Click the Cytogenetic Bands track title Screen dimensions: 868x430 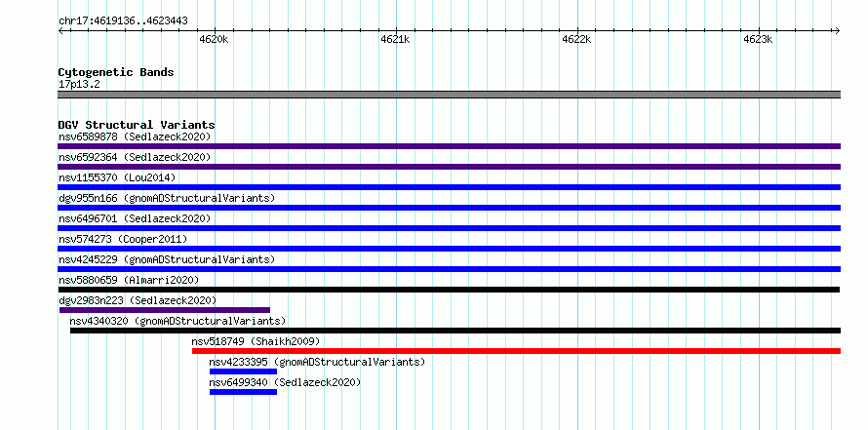tap(116, 72)
